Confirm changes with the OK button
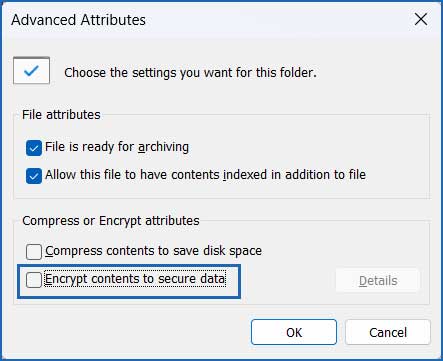443x361 pixels. click(x=294, y=332)
